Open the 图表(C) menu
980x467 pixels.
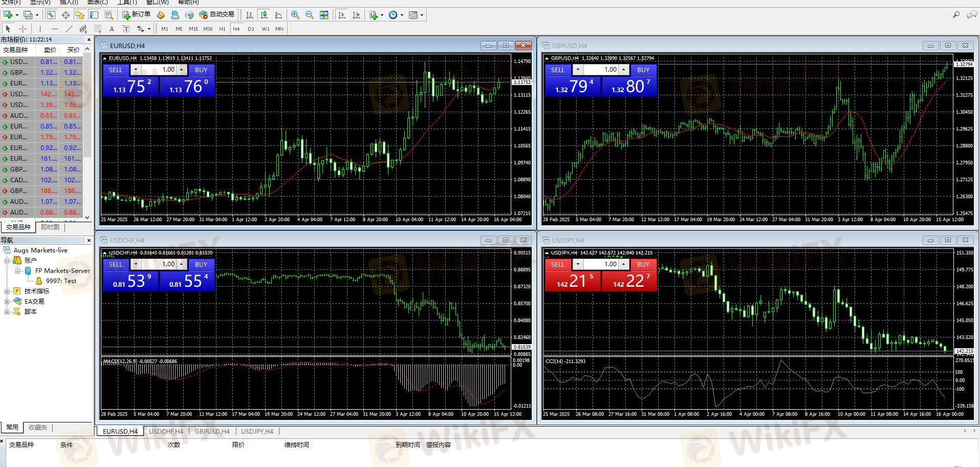[x=97, y=3]
